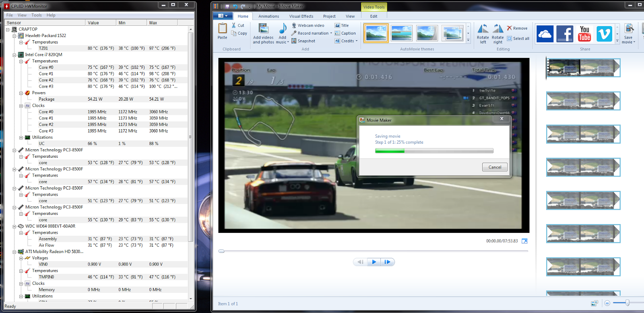Click the Cut scissors icon

tap(234, 25)
